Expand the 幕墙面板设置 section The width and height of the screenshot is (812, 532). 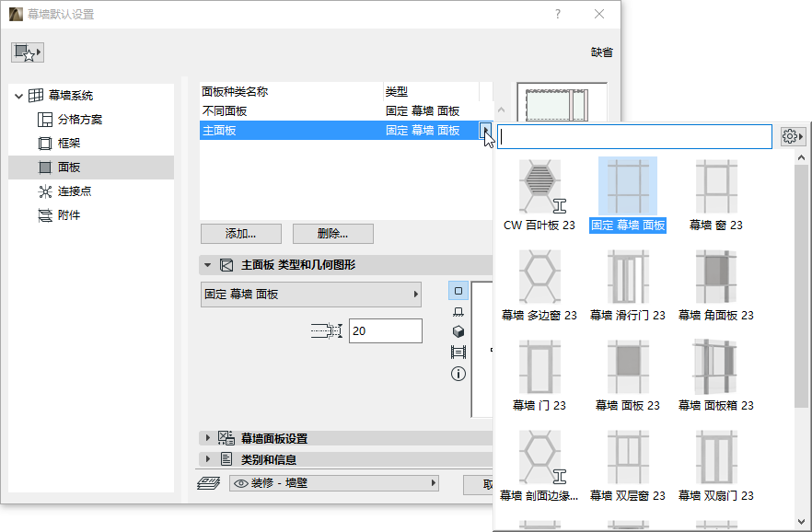208,438
